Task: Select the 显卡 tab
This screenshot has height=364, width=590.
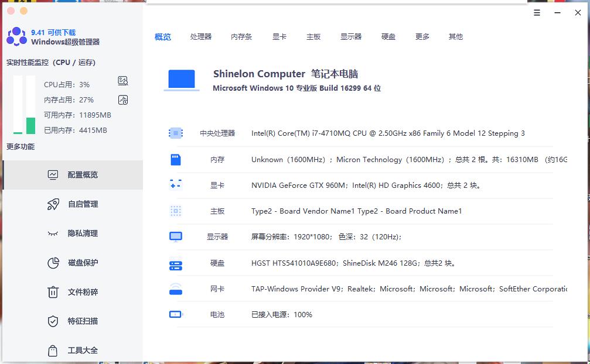Action: [279, 37]
